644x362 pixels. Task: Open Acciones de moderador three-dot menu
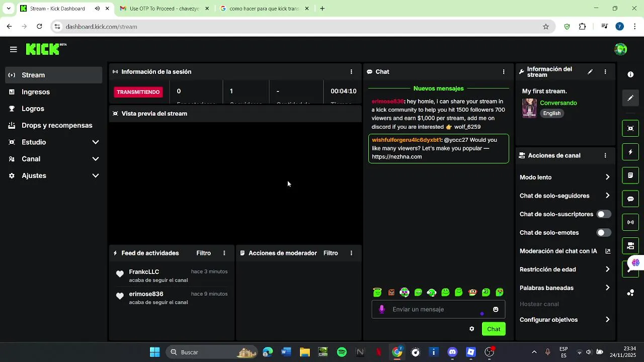[x=351, y=253]
